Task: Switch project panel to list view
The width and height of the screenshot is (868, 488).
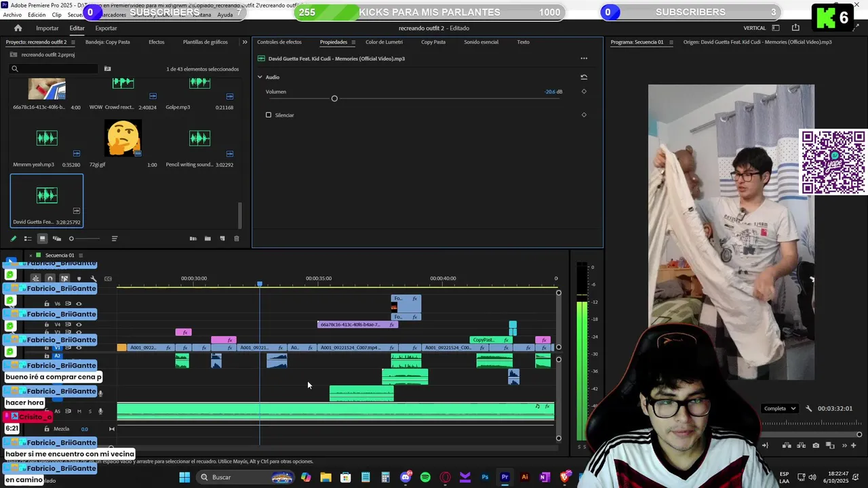Action: coord(28,239)
